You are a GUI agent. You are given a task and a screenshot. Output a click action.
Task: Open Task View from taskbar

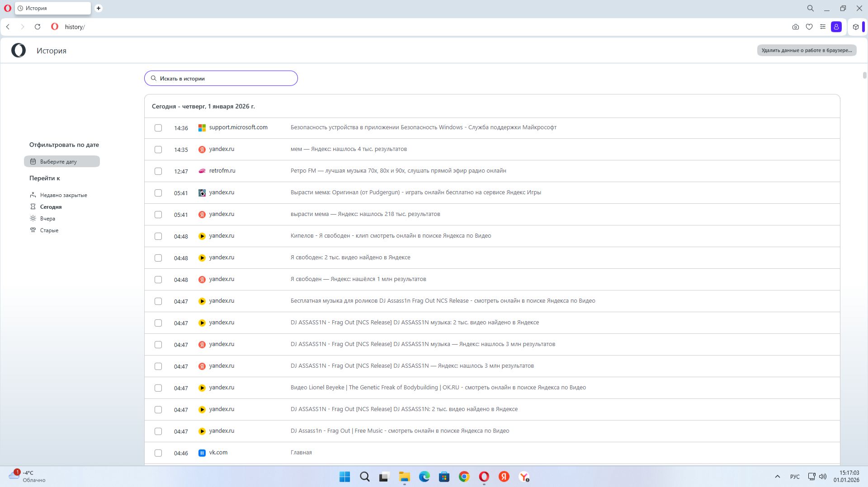click(384, 477)
